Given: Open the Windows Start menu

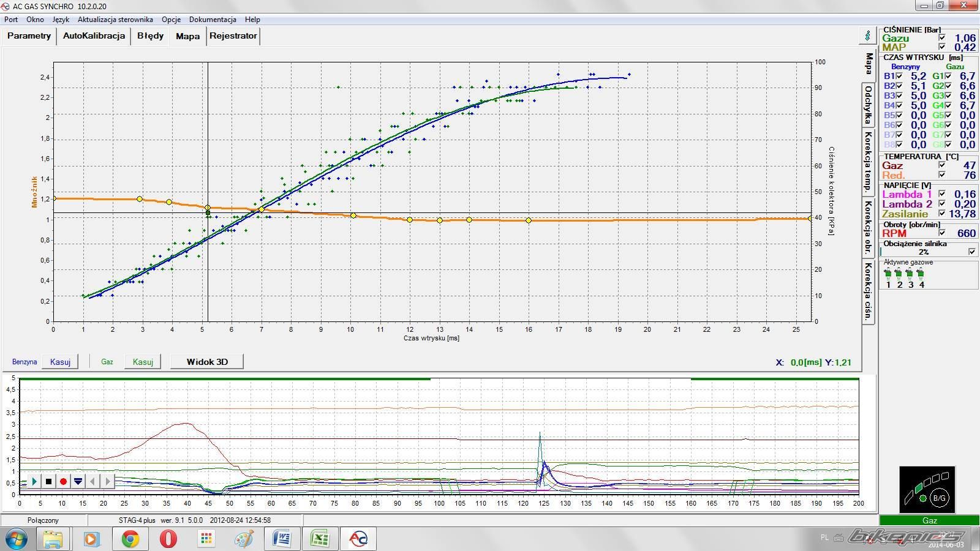Looking at the screenshot, I should tap(17, 539).
